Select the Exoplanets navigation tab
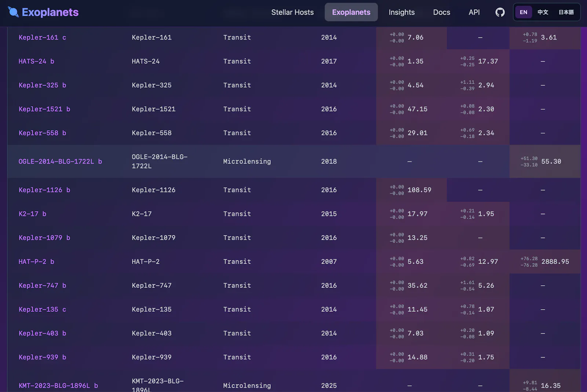The image size is (587, 392). tap(351, 12)
